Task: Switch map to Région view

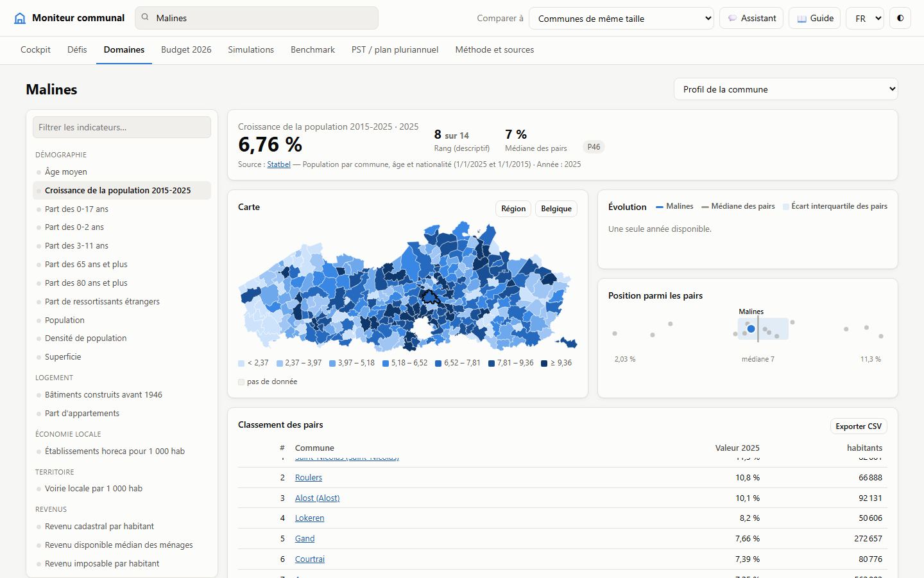Action: pos(513,209)
